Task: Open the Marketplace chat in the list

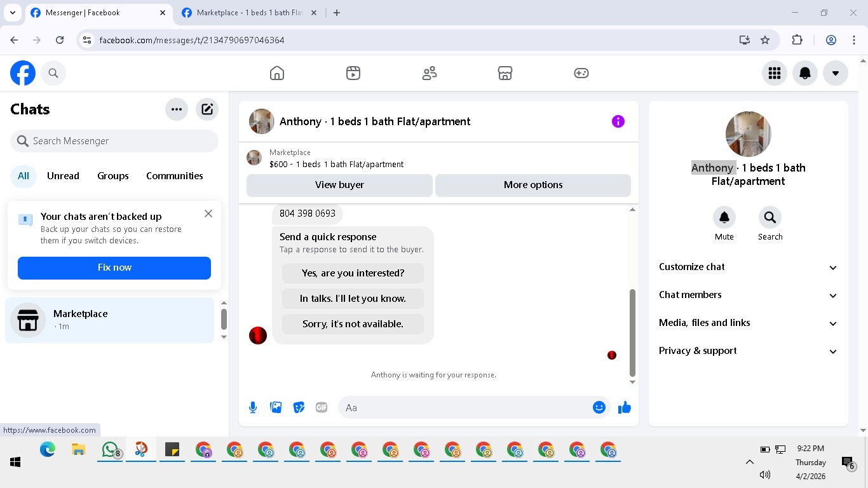Action: pyautogui.click(x=110, y=320)
